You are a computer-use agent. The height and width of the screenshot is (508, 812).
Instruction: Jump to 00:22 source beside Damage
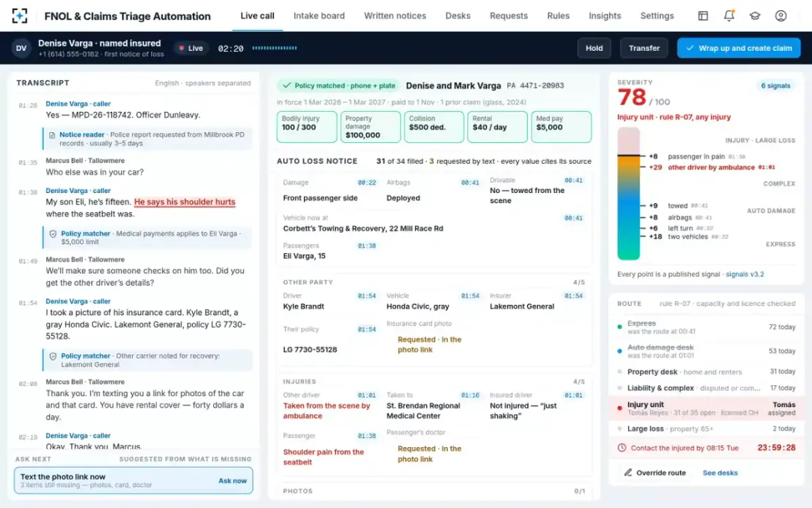pos(367,183)
